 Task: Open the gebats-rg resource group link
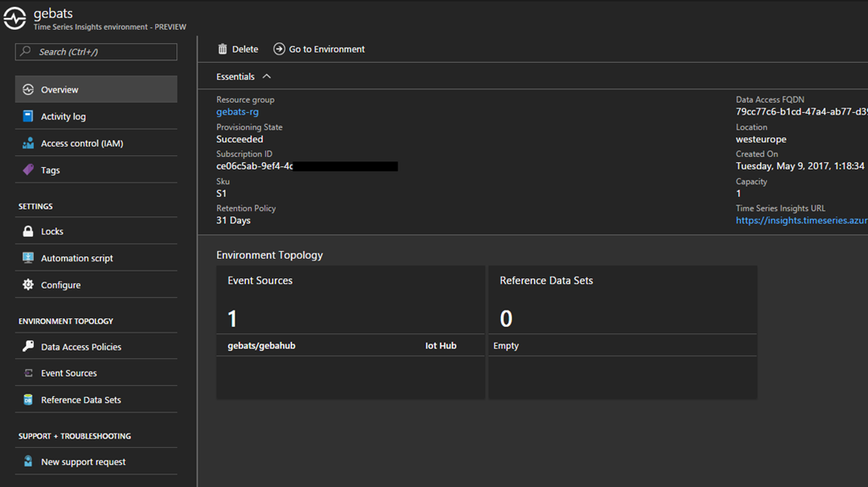pos(237,112)
